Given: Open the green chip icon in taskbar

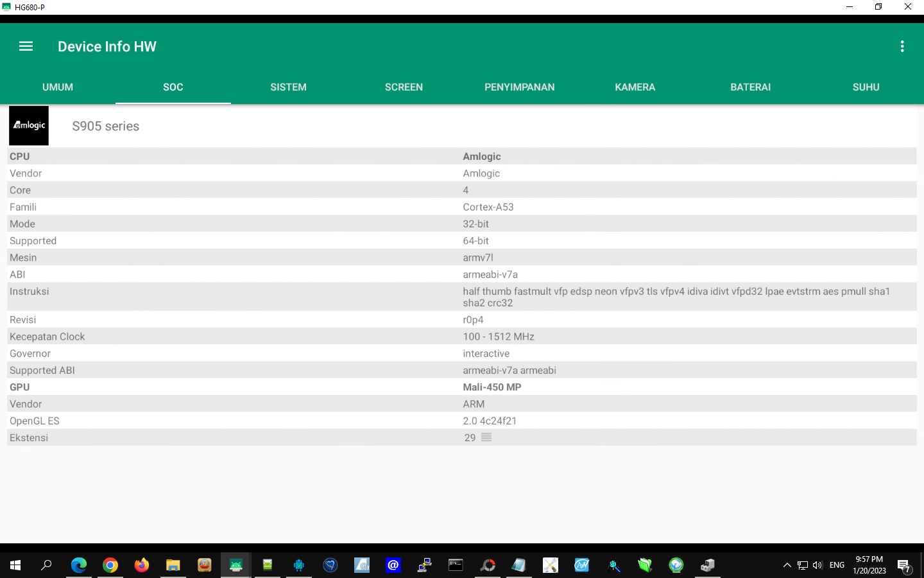Looking at the screenshot, I should tap(268, 565).
